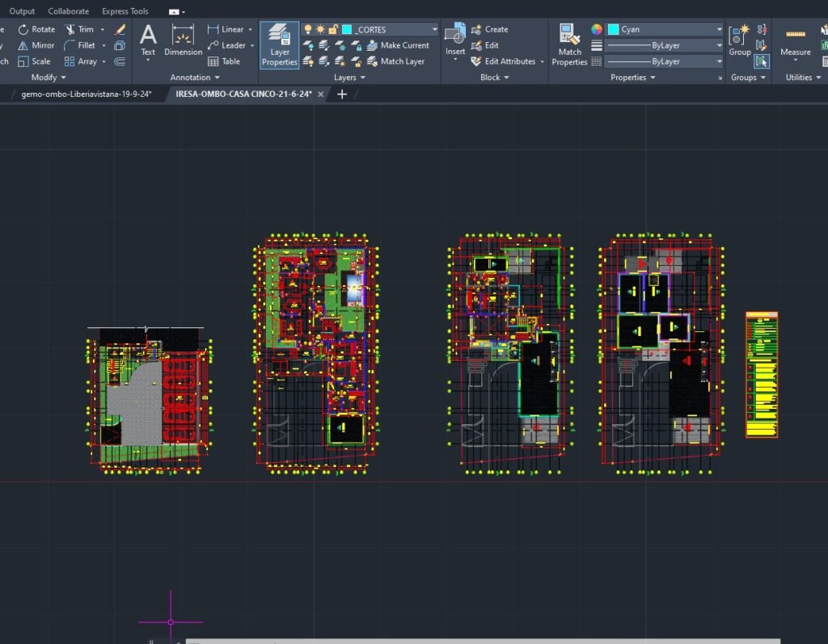Open the Layer Properties manager
This screenshot has width=828, height=644.
click(x=279, y=45)
